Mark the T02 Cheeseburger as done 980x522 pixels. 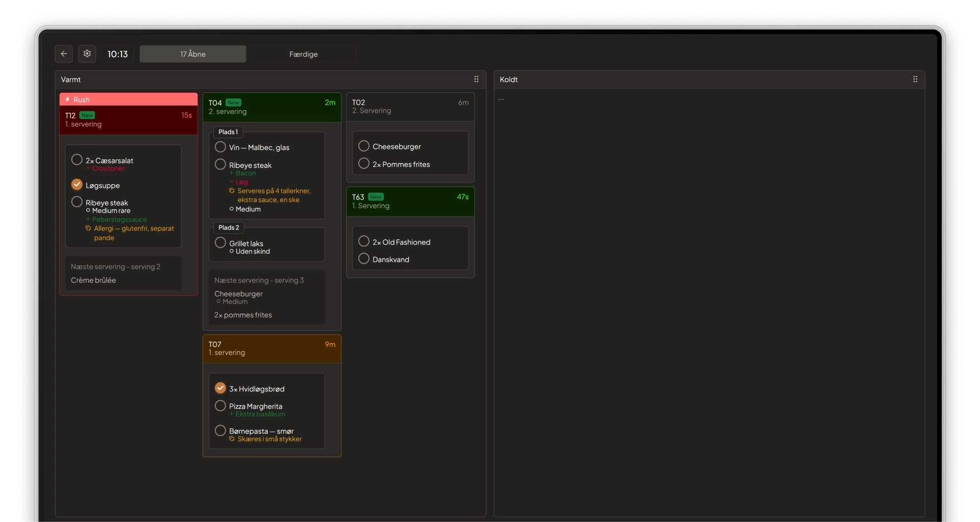click(364, 146)
